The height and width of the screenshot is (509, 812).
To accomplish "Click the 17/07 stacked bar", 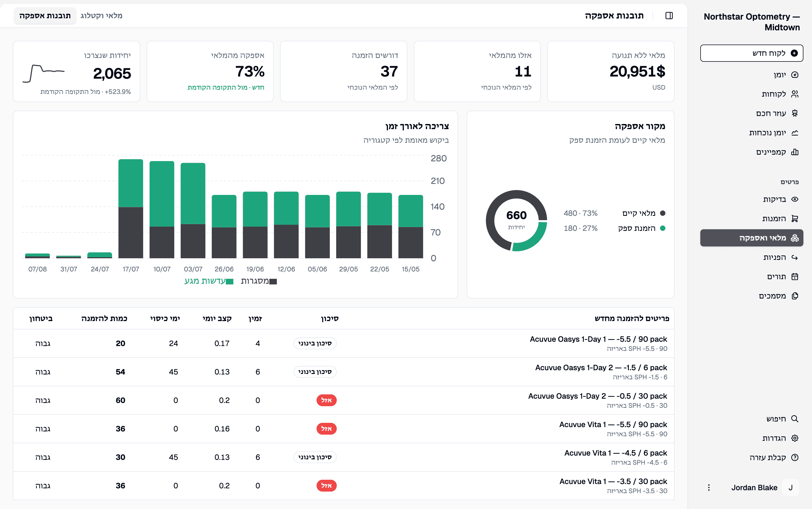I will point(130,209).
